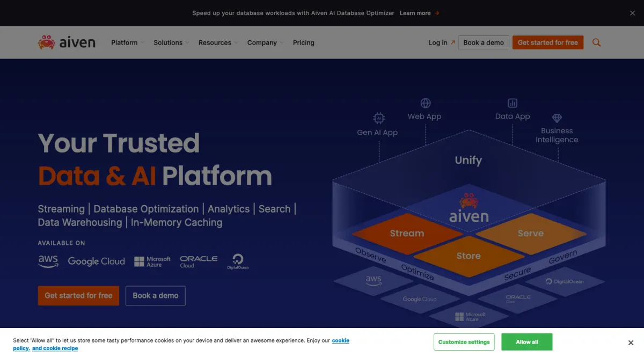
Task: Click the orange Serve tile
Action: (x=530, y=234)
